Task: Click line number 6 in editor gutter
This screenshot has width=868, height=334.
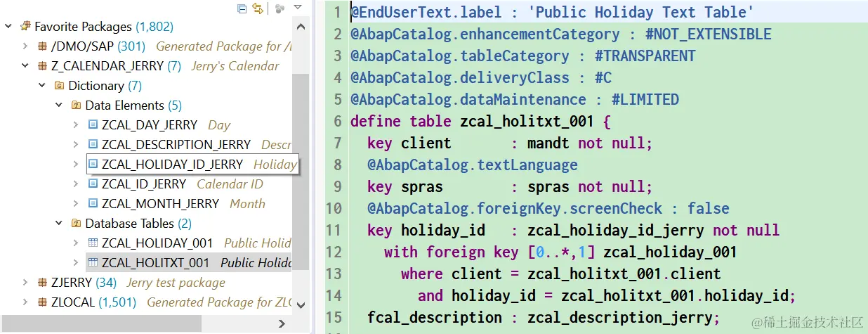Action: [x=338, y=121]
